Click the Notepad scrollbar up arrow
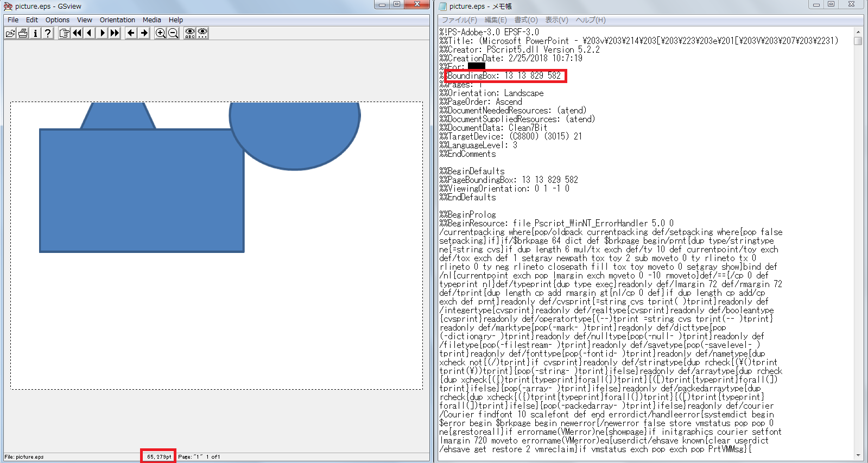868x463 pixels. click(x=858, y=31)
